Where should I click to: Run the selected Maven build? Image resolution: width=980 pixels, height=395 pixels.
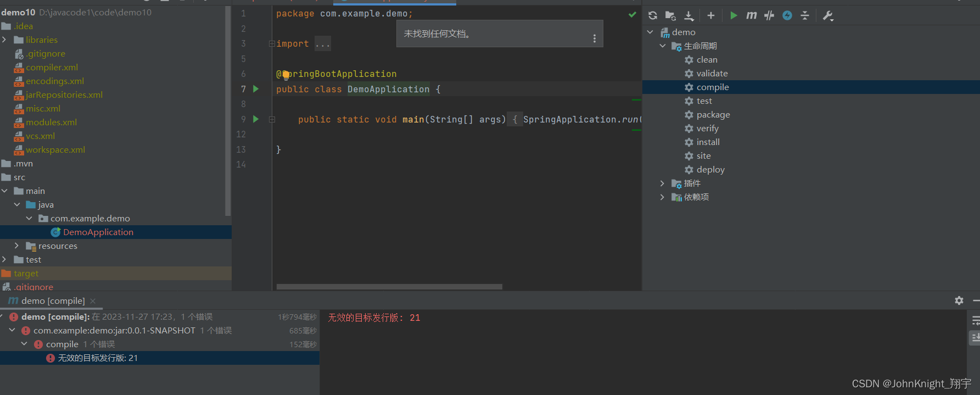coord(733,15)
